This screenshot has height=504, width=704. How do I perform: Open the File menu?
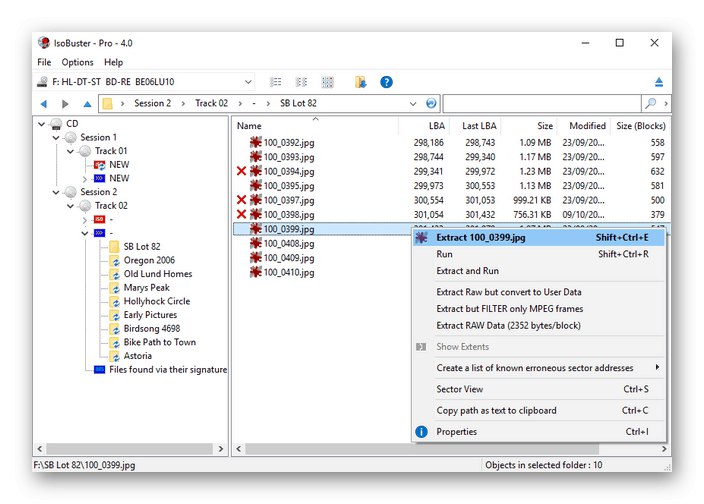[44, 62]
